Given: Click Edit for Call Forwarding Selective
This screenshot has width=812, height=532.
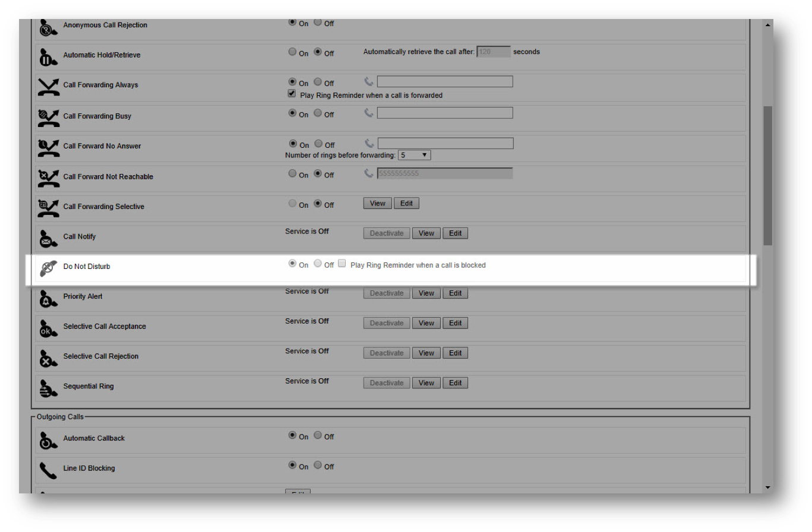Looking at the screenshot, I should (406, 203).
